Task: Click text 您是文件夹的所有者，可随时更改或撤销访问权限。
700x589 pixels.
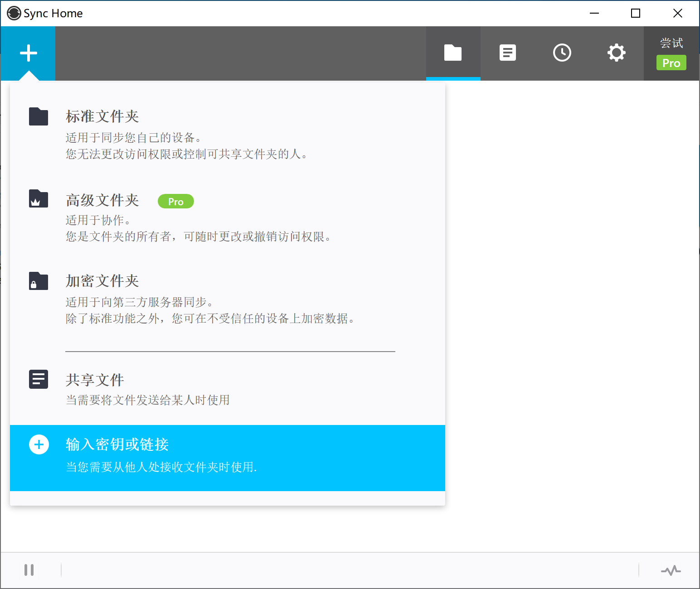Action: pos(199,237)
